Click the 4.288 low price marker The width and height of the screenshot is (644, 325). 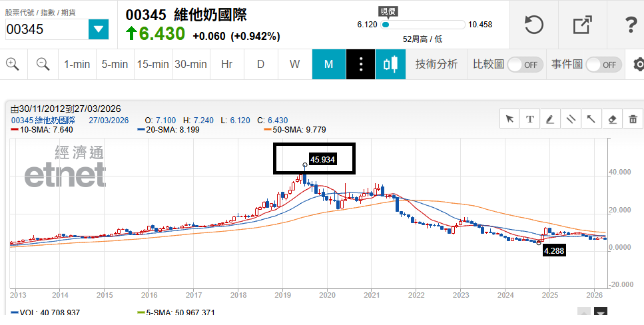[554, 250]
